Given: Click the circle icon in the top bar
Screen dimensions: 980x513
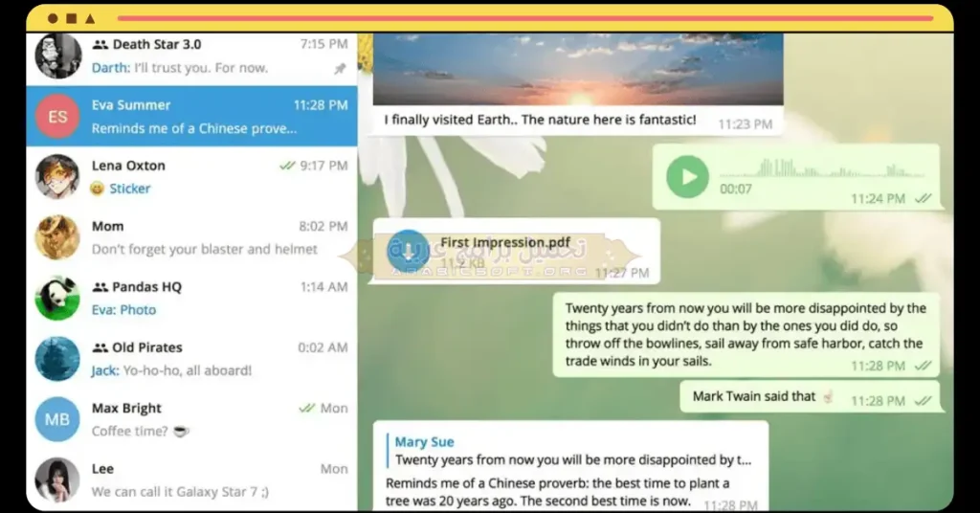Looking at the screenshot, I should [54, 19].
